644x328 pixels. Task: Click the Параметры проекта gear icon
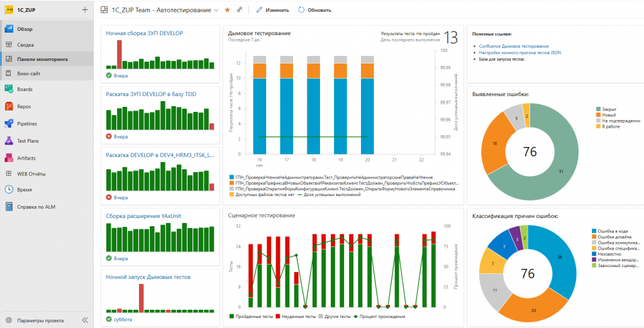pyautogui.click(x=9, y=320)
